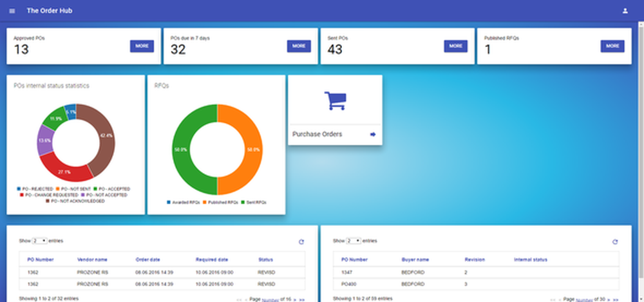Sort PO Number in Buyer table
644x302 pixels.
pyautogui.click(x=354, y=260)
